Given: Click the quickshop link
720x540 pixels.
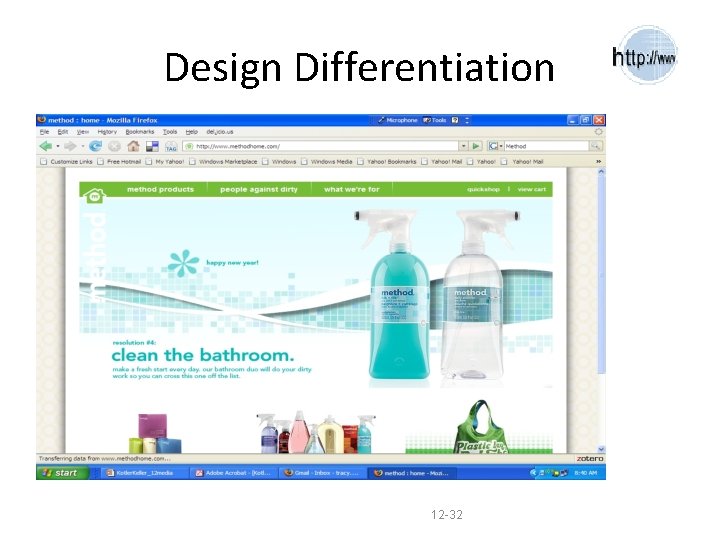Looking at the screenshot, I should coord(483,189).
